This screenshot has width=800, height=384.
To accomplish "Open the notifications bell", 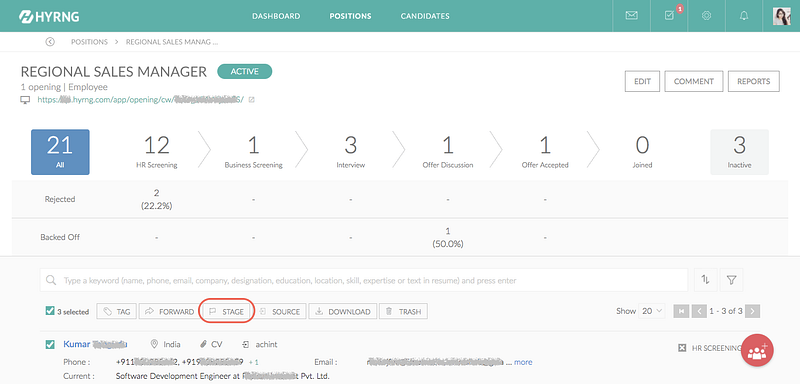I will [744, 16].
